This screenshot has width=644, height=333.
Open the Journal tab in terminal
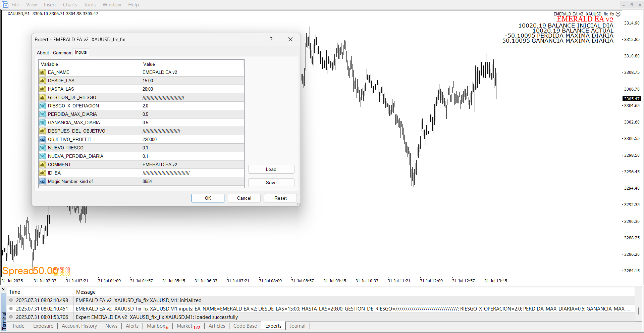(297, 326)
